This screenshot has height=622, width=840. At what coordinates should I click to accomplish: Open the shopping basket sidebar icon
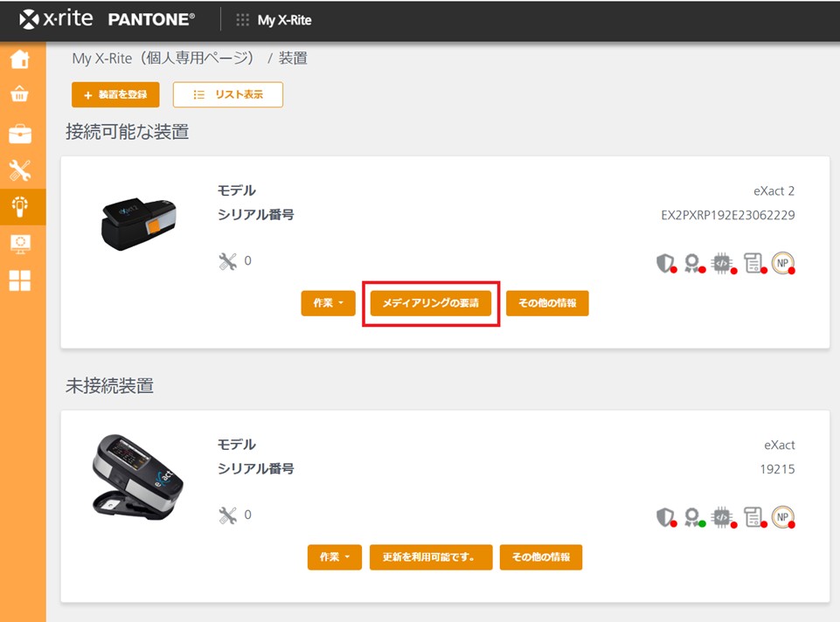(20, 93)
